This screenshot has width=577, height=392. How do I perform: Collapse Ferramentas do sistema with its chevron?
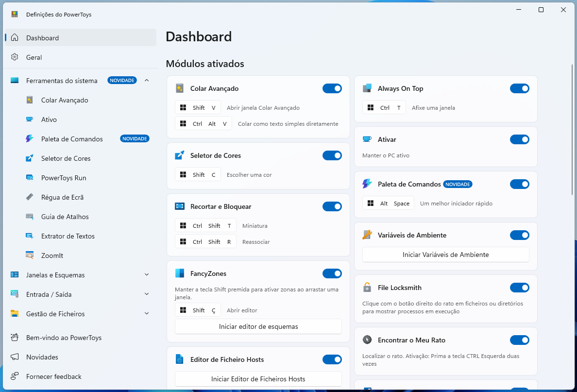coord(147,80)
